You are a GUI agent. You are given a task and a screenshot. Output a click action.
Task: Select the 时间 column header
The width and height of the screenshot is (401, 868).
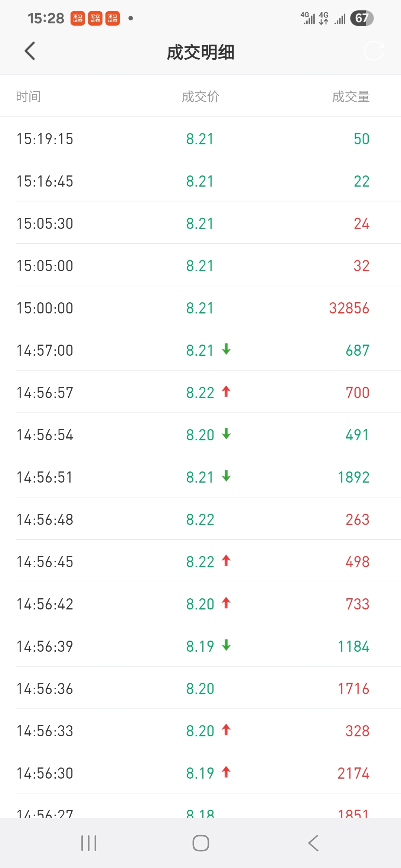28,96
